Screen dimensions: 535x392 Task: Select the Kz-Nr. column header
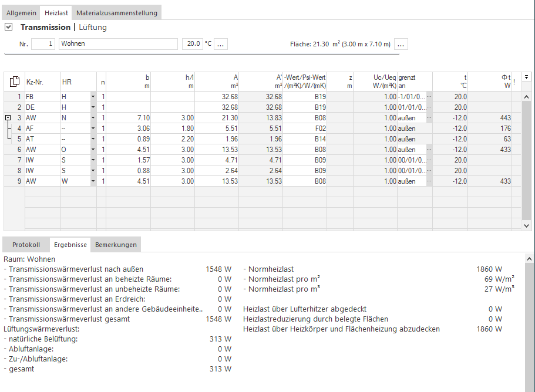pos(43,82)
